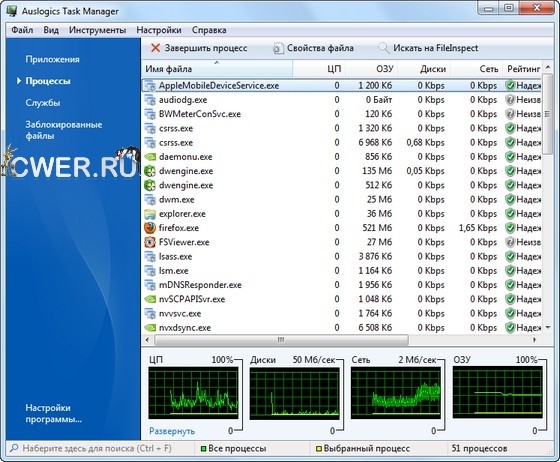Click the explorer.exe folder icon

click(150, 214)
